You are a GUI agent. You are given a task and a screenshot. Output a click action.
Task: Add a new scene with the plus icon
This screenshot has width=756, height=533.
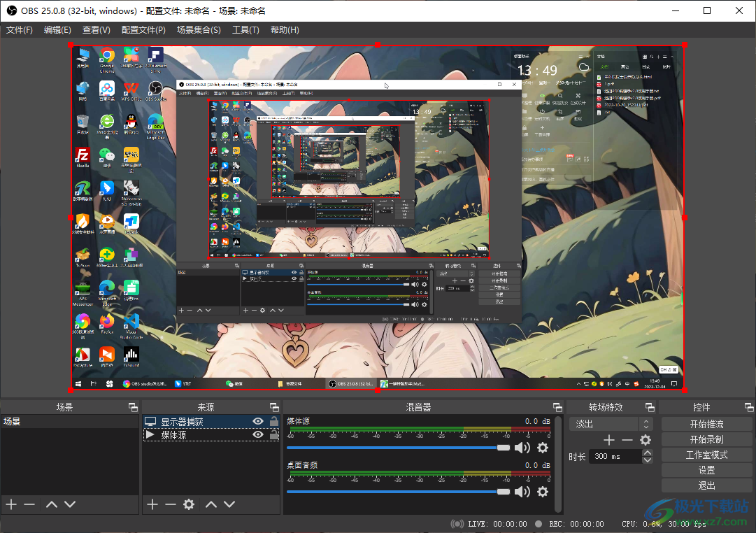11,504
